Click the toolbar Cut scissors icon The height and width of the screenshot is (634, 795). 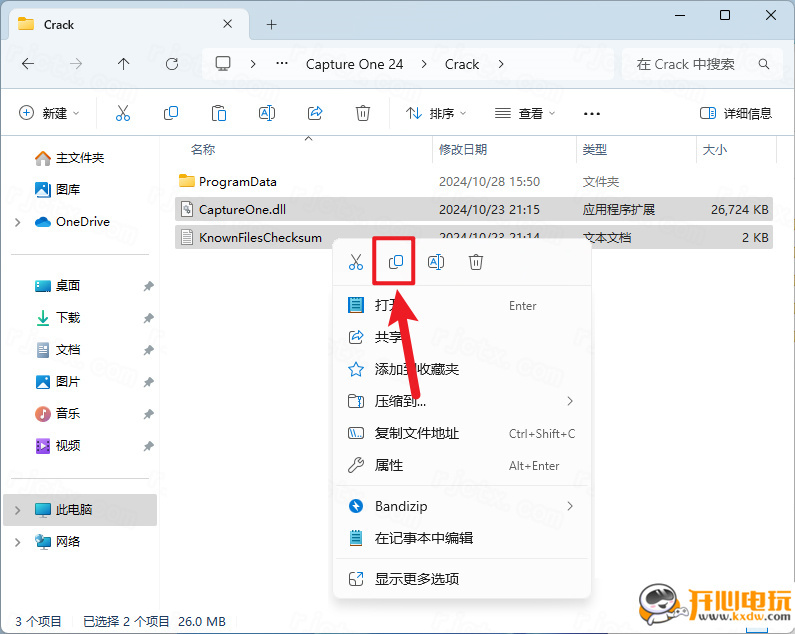click(123, 113)
